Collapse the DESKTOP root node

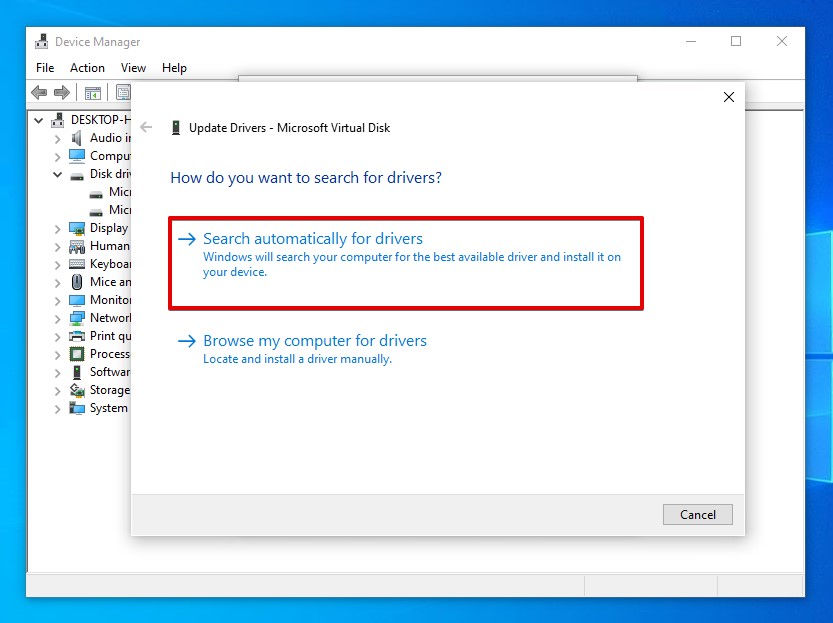point(38,120)
